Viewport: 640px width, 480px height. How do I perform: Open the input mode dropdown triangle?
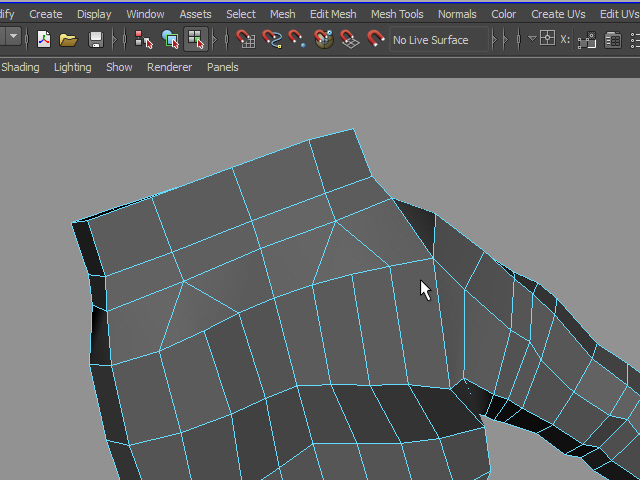(x=532, y=39)
